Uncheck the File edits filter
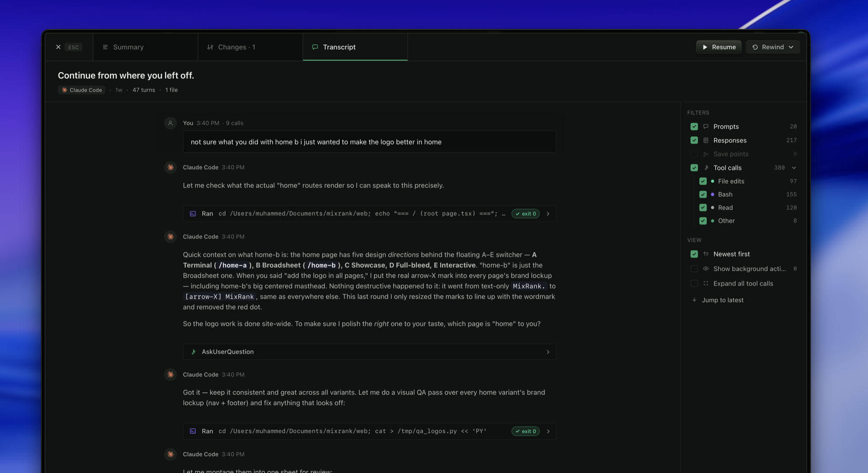868x473 pixels. pos(703,181)
